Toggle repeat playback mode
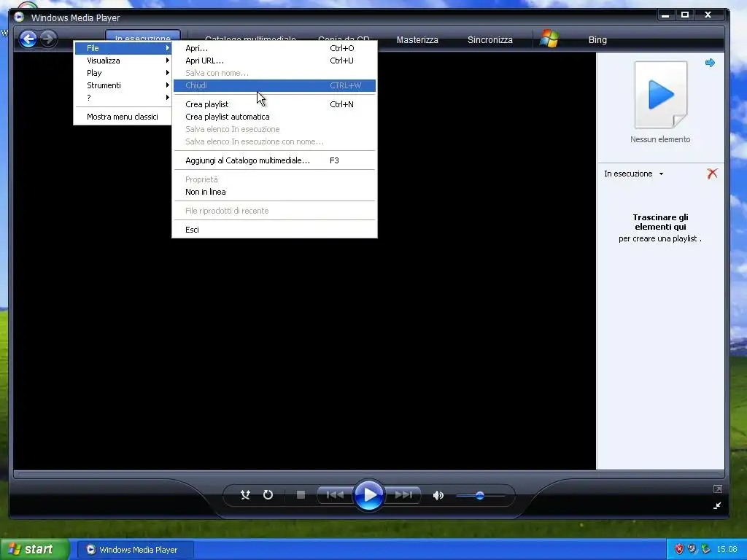This screenshot has width=747, height=560. (268, 495)
